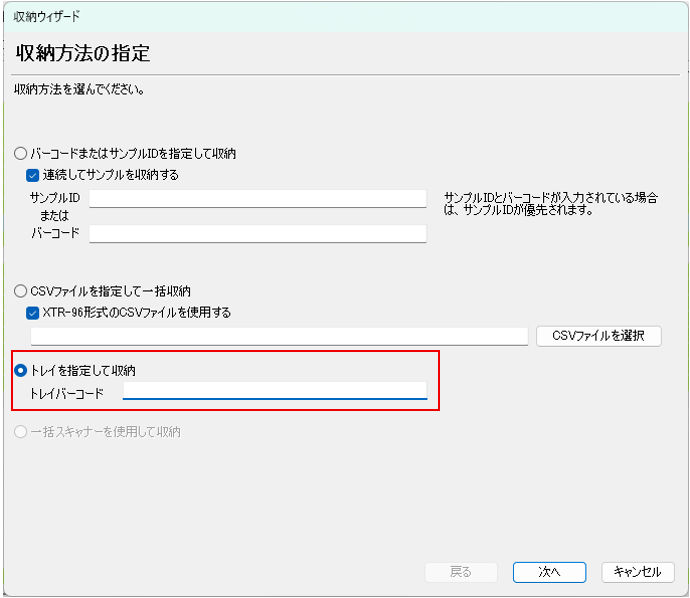Focus the バーコード text field
690x598 pixels.
(x=257, y=233)
